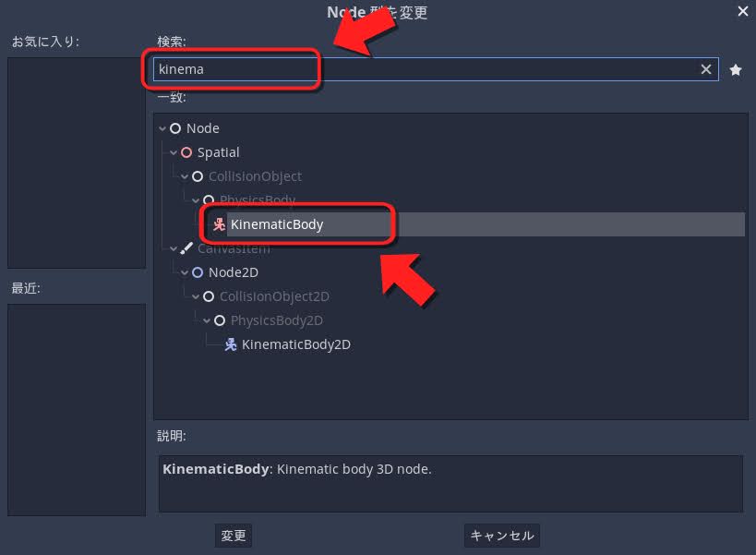The height and width of the screenshot is (555, 756).
Task: Click the PhysicsBody2D circle icon
Action: [220, 320]
